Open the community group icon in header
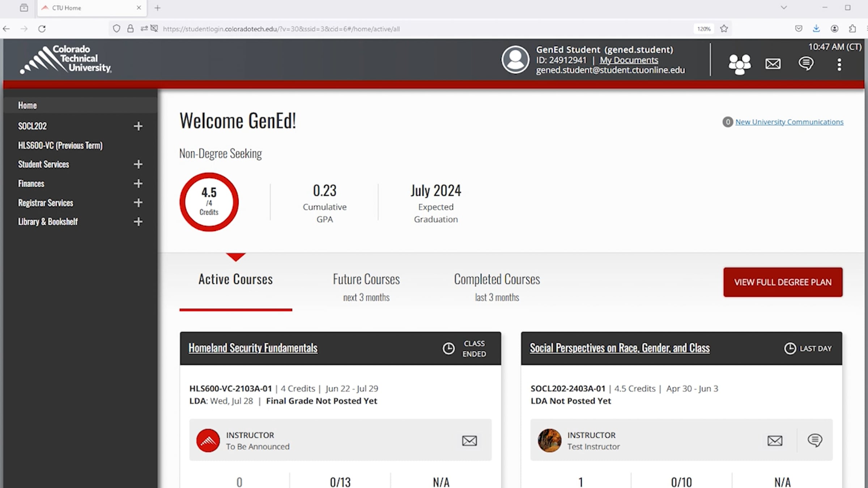The width and height of the screenshot is (868, 488). tap(739, 64)
